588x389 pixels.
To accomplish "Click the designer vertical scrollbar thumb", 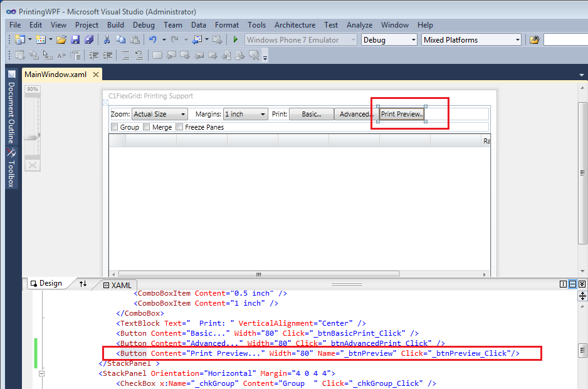I will (x=582, y=173).
